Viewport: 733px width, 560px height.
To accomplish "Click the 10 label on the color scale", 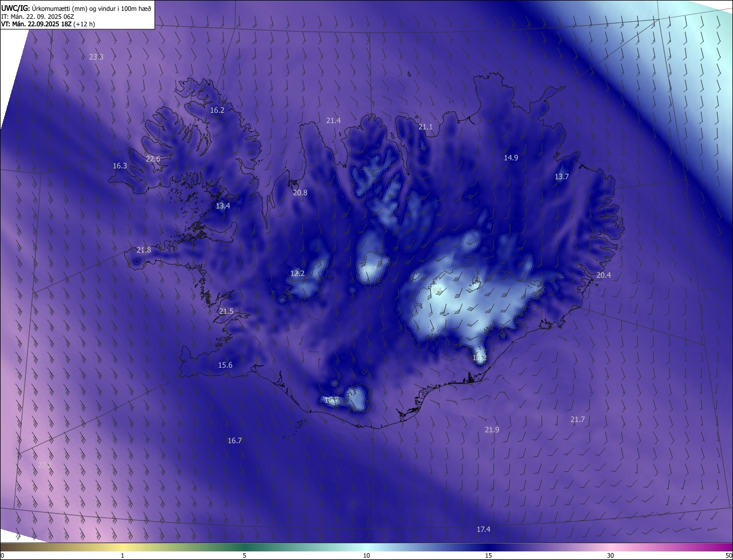I will 366,555.
